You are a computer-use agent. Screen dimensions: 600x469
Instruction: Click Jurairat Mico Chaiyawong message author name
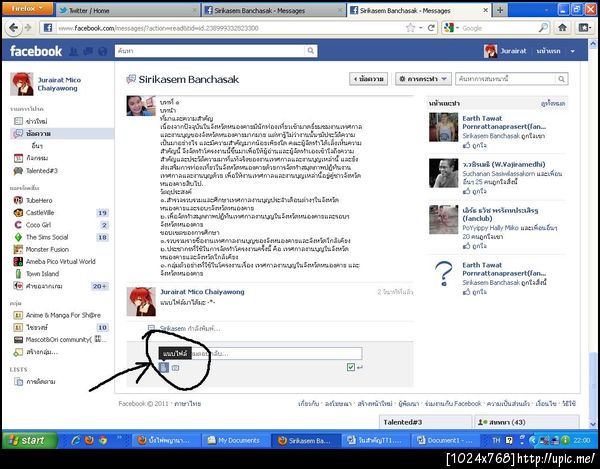pyautogui.click(x=202, y=292)
